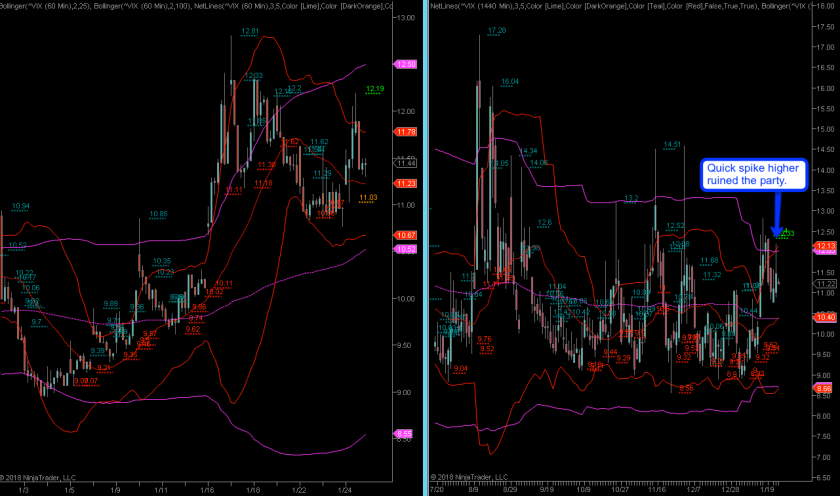Click the 12.81 high NetLines label

250,32
